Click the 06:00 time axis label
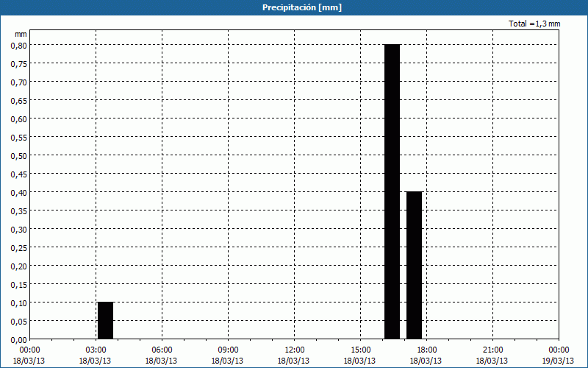Screen dimensions: 588x368 click(x=162, y=350)
